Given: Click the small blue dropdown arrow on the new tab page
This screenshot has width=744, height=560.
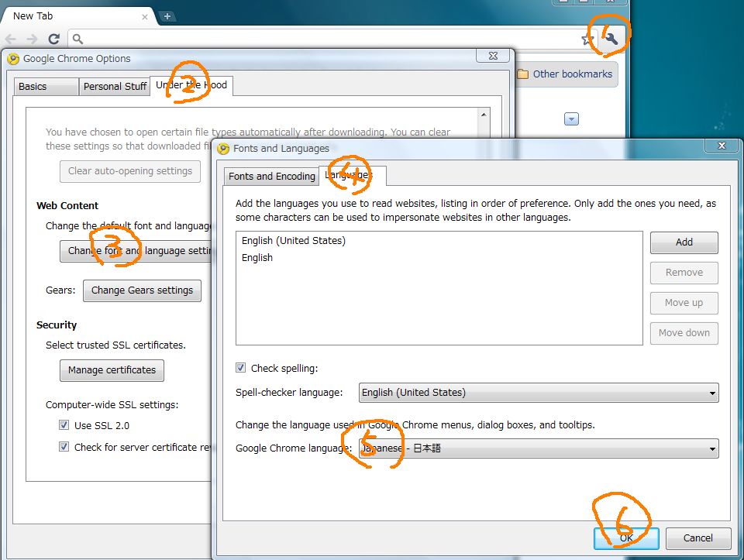Looking at the screenshot, I should click(571, 119).
